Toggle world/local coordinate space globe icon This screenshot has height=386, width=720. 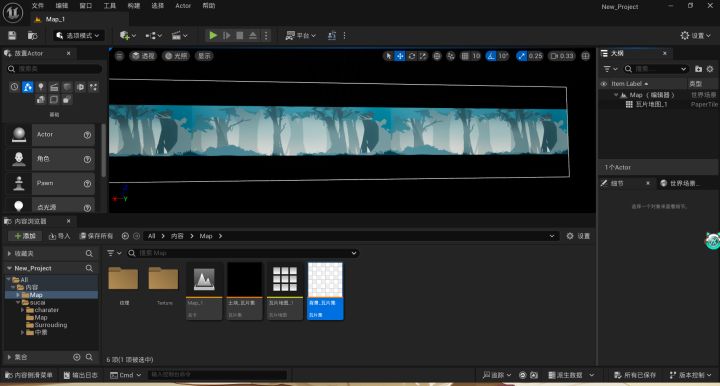click(437, 56)
